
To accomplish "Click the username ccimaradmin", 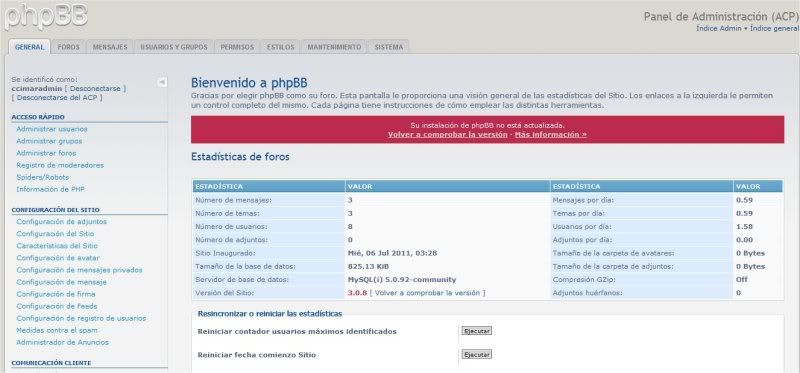I will point(37,88).
